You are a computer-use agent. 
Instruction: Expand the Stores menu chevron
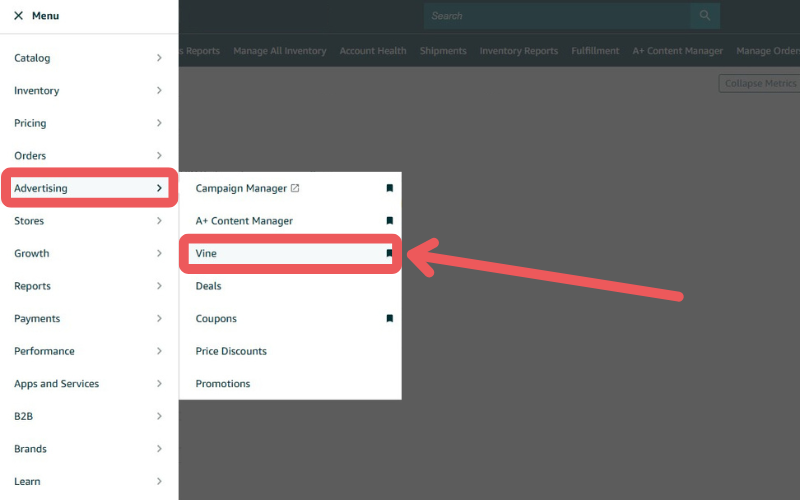coord(159,221)
